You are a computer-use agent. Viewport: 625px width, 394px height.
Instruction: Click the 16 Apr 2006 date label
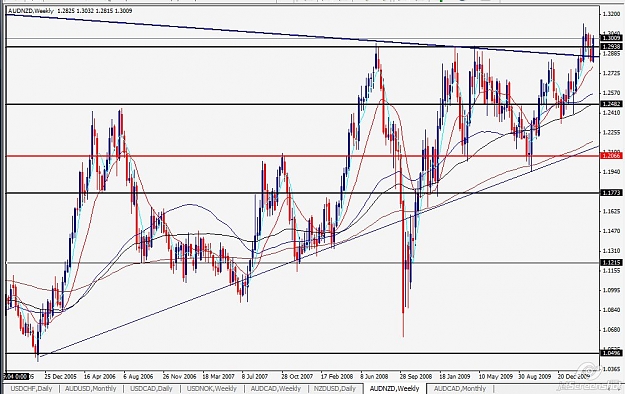coord(100,376)
